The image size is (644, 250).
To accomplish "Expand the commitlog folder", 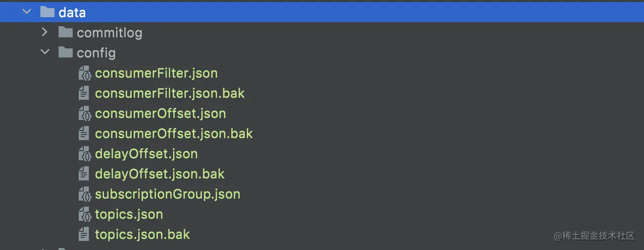I will (x=44, y=33).
